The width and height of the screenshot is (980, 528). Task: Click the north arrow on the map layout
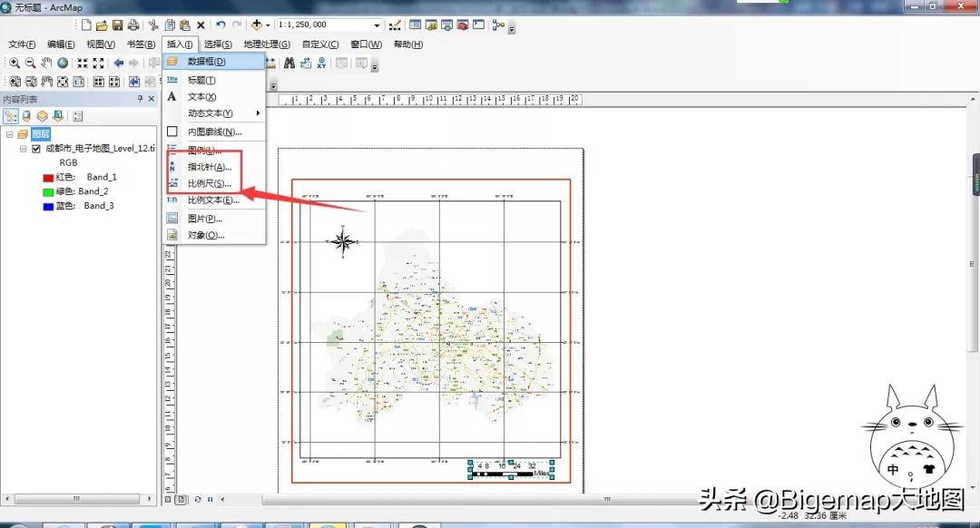pyautogui.click(x=343, y=241)
